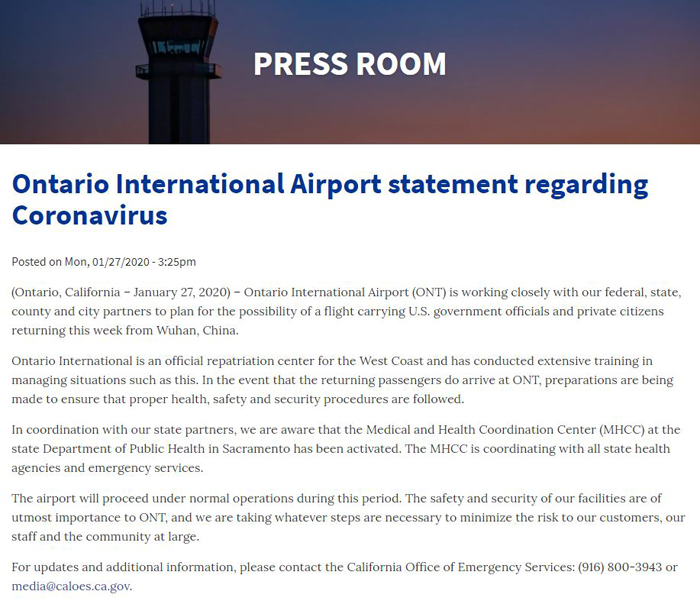
Task: Click the (916) 800-3943 phone number
Action: pos(620,567)
